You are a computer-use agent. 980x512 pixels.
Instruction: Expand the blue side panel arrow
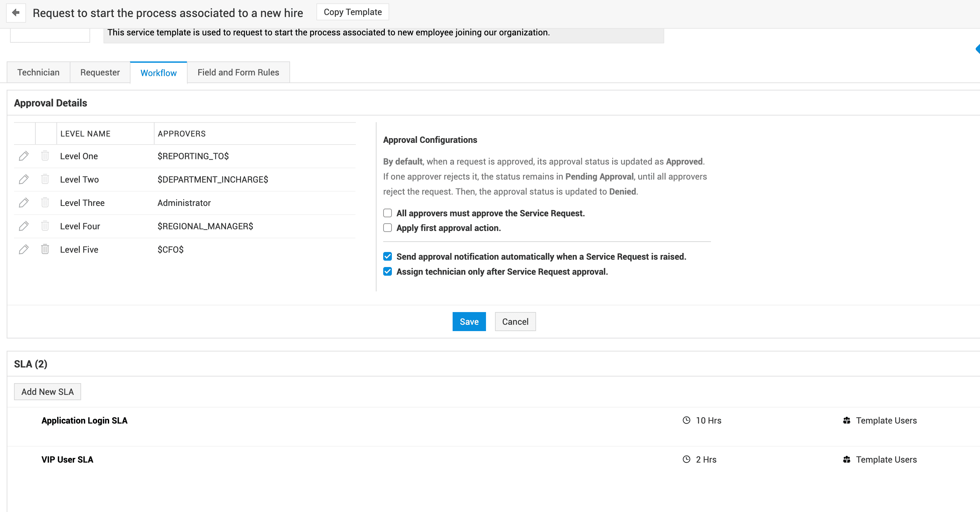pyautogui.click(x=977, y=49)
